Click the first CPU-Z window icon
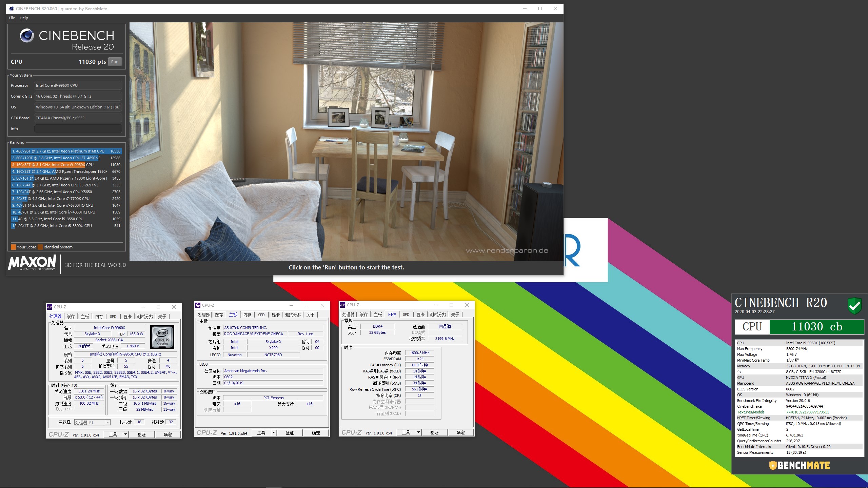Screen dimensions: 868x488 50,307
